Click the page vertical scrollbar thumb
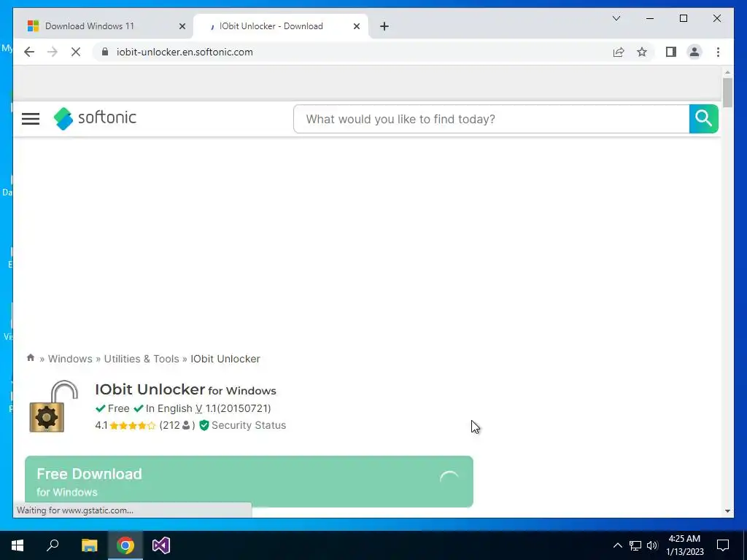The image size is (747, 560). coord(727,93)
